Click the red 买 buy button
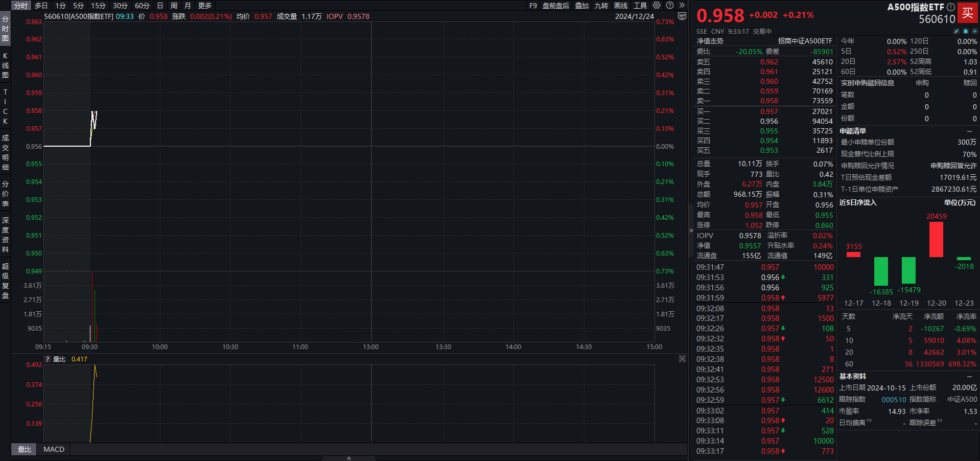 (x=968, y=13)
